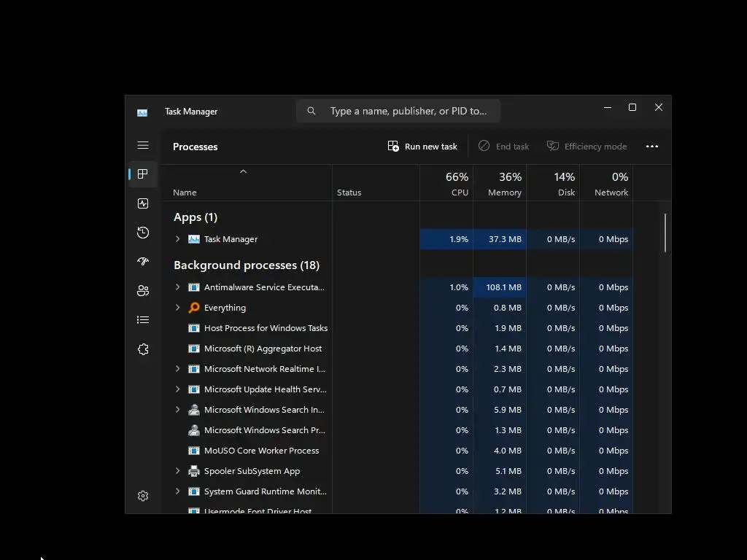Click Microsoft (R) Aggregator Host icon
Image resolution: width=747 pixels, height=560 pixels.
point(194,349)
